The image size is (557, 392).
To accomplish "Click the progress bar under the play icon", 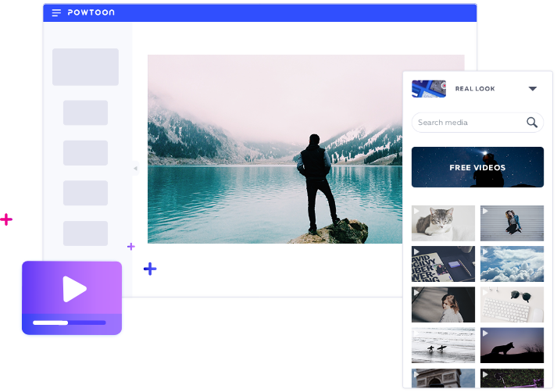I will (x=69, y=322).
